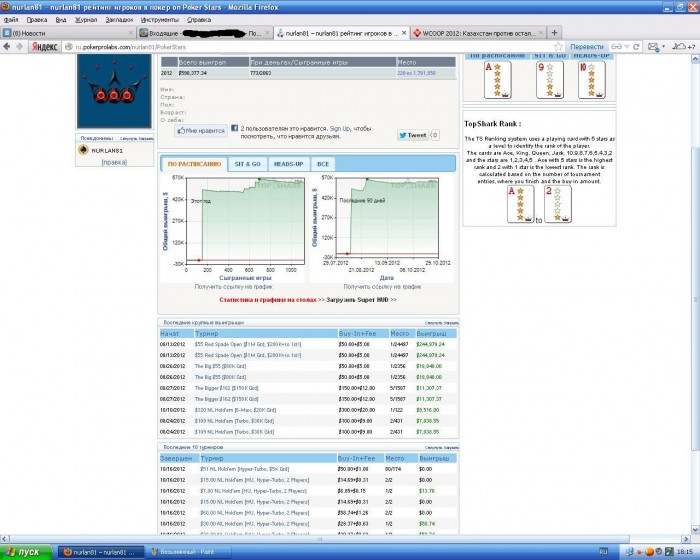Click the 2 one-star card in TopShark Rank
This screenshot has width=700, height=560.
[x=558, y=204]
